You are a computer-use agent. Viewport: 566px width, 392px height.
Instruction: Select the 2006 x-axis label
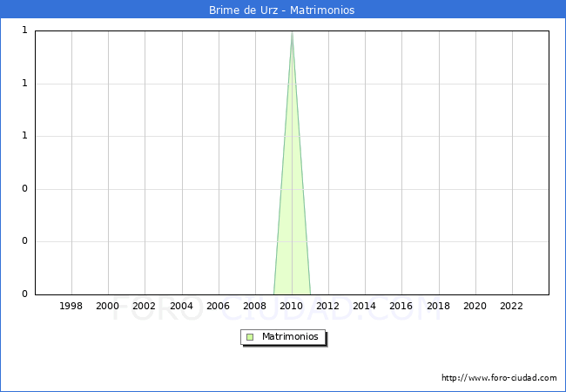218,306
